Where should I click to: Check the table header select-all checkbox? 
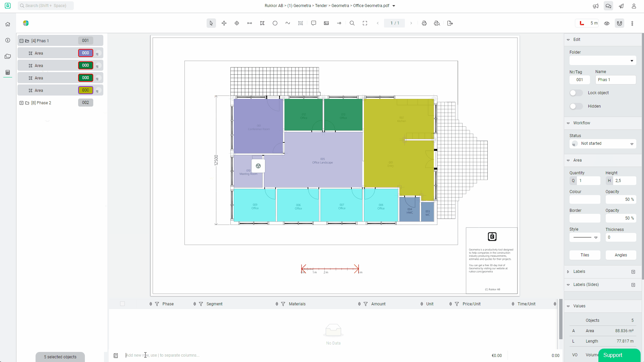(122, 304)
